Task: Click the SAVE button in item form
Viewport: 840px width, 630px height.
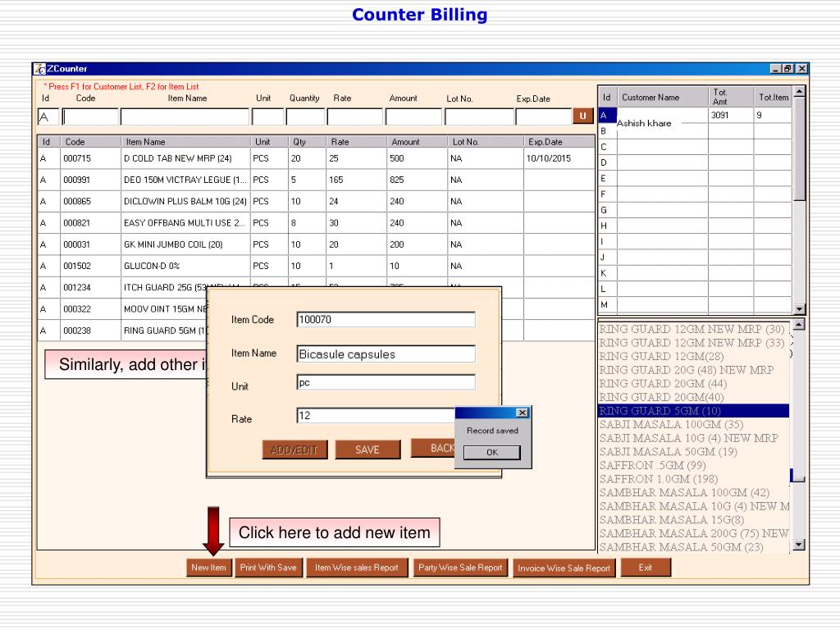Action: tap(367, 450)
